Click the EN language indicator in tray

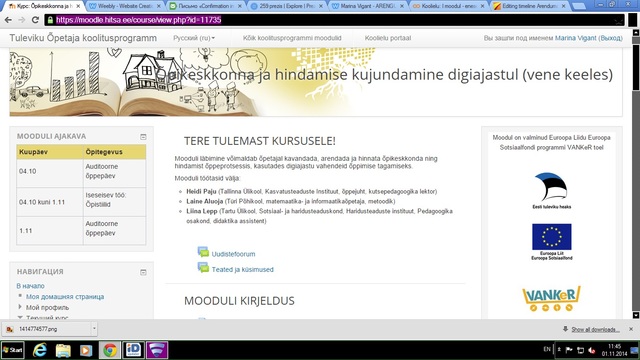tap(547, 349)
